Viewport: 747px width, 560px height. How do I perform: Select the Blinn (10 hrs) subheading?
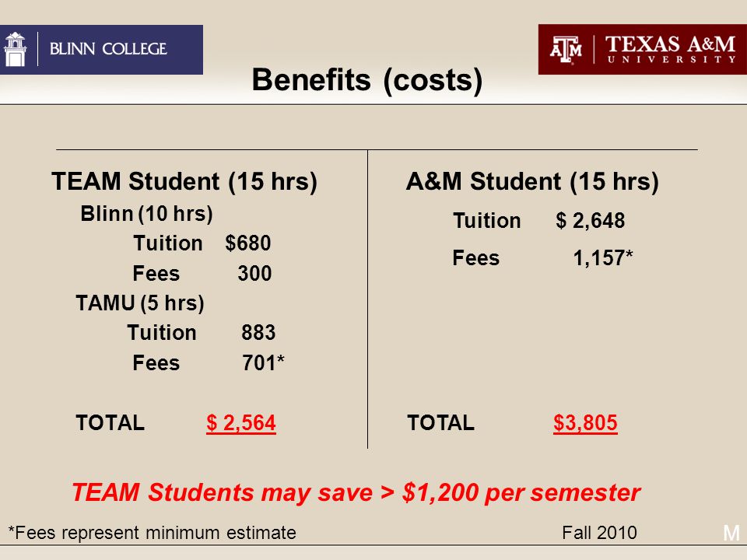[x=146, y=214]
